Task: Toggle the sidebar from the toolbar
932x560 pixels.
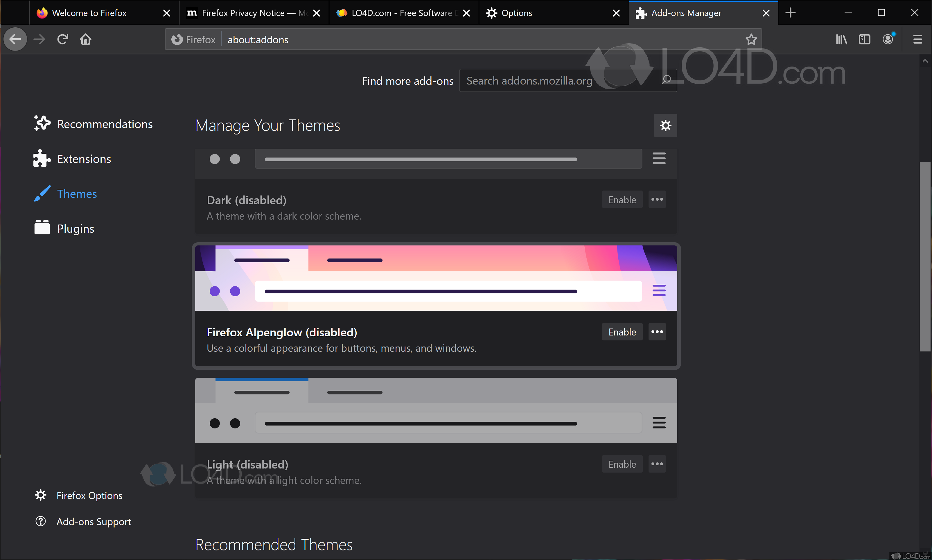Action: coord(864,39)
